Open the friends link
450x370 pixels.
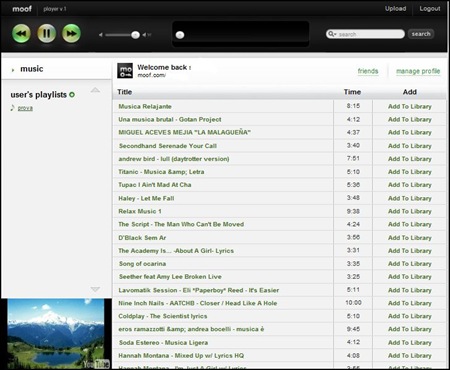click(x=368, y=71)
